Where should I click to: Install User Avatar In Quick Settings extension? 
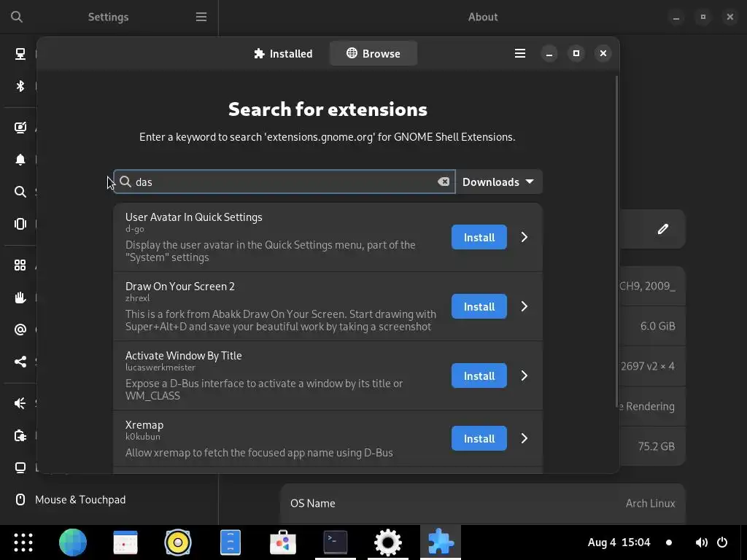(x=479, y=237)
